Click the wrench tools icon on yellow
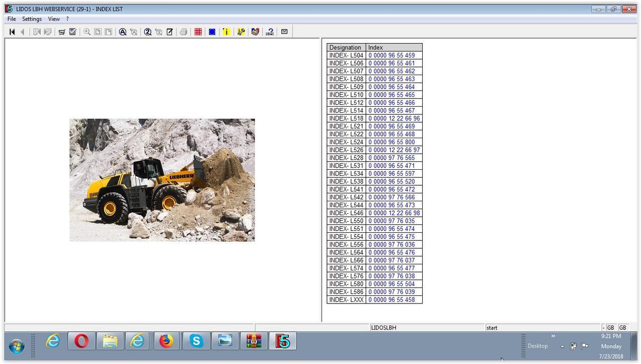 (x=241, y=32)
